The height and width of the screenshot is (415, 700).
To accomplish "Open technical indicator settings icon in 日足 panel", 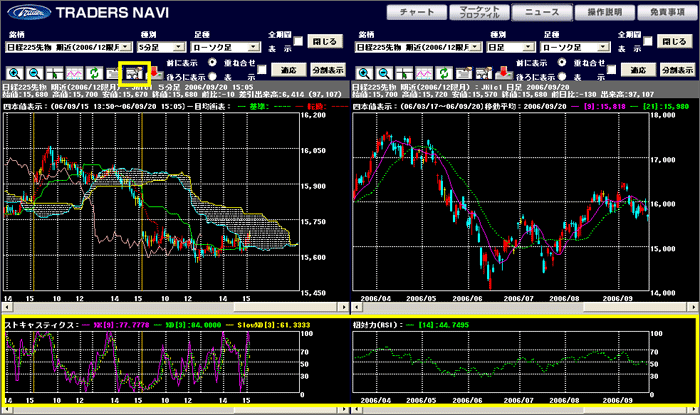I will 484,73.
